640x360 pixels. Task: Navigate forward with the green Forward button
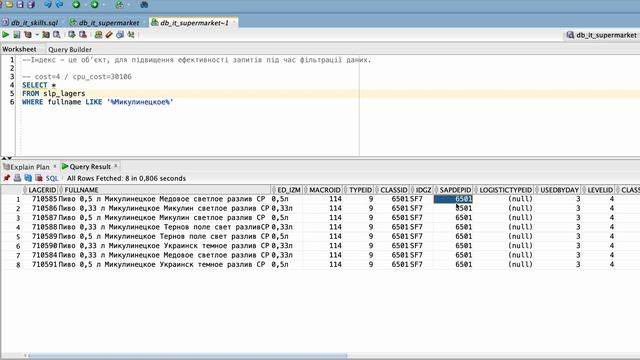coord(94,4)
